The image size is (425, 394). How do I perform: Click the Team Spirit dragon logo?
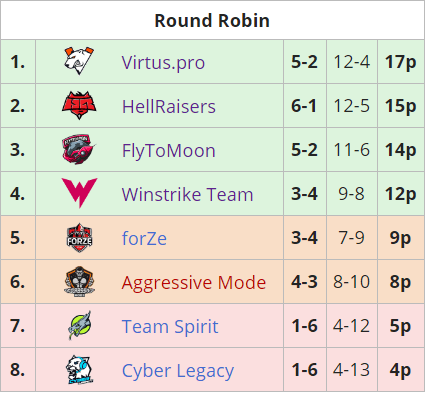80,326
